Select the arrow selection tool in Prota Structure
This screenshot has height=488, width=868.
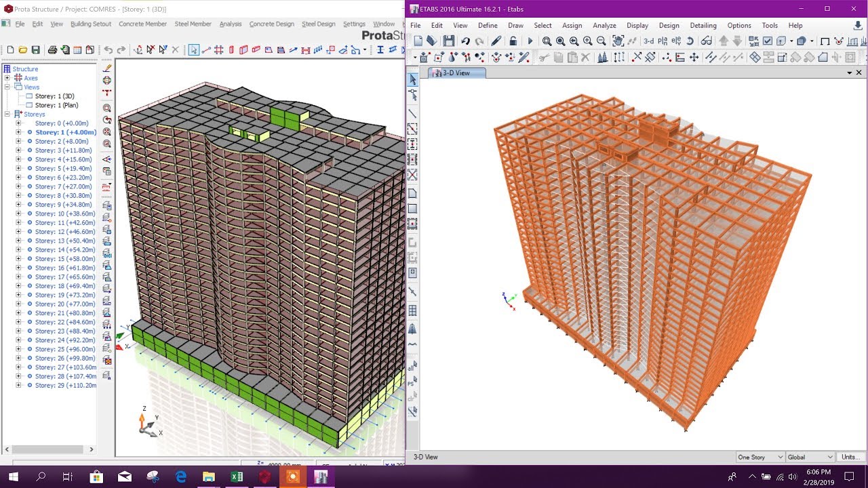point(194,50)
